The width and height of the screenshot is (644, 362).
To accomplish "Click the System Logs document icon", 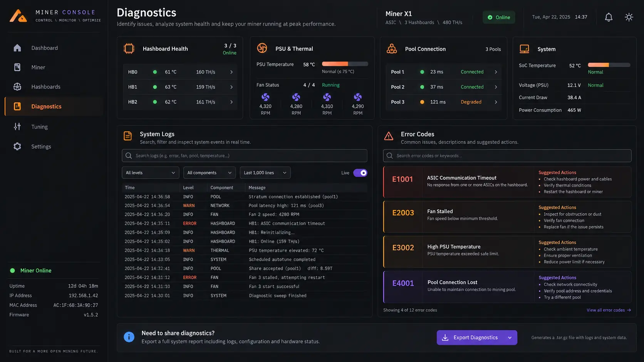I will coord(128,136).
